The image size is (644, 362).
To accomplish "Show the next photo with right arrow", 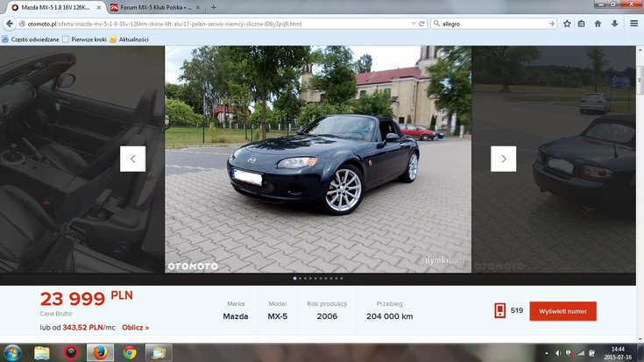I will coord(504,159).
